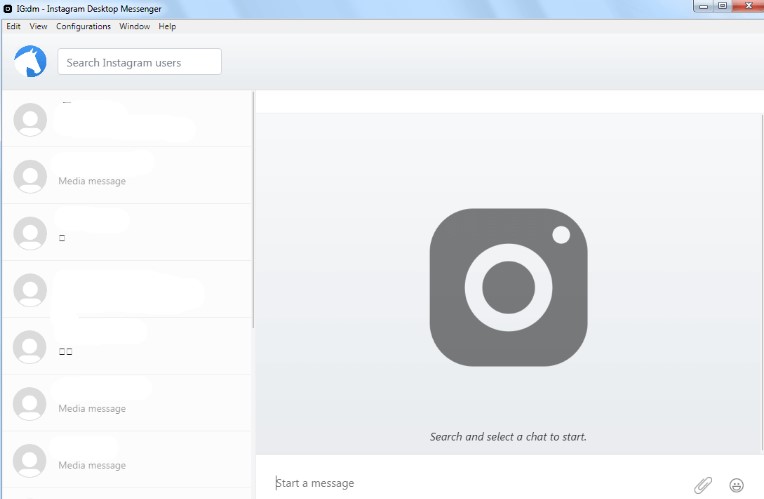Open the emoji picker smiley icon
764x499 pixels.
[x=736, y=485]
